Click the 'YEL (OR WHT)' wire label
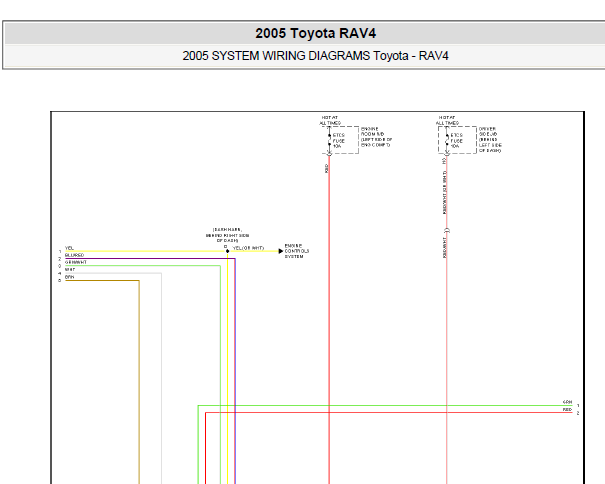Viewport: 605px width, 484px height. click(x=248, y=248)
